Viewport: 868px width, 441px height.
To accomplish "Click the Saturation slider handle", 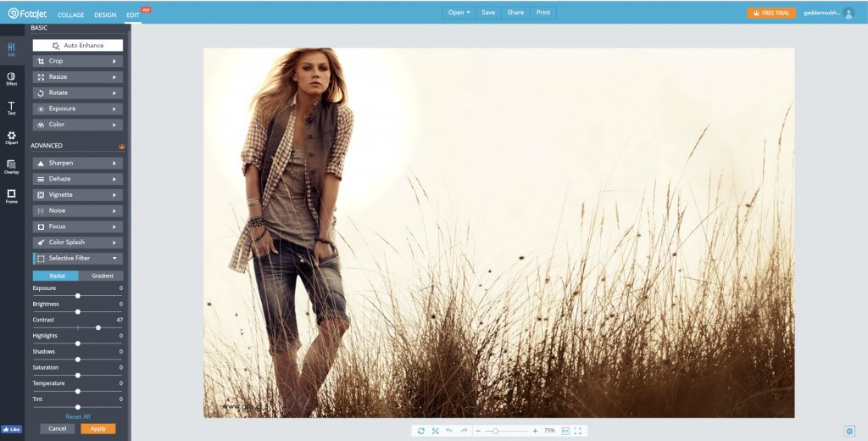I will click(x=77, y=375).
